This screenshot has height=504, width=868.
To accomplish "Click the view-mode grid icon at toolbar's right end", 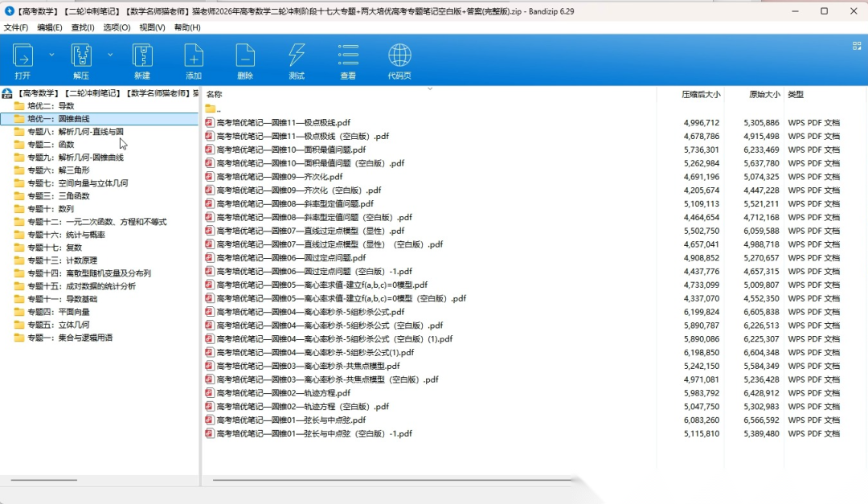I will (x=857, y=47).
